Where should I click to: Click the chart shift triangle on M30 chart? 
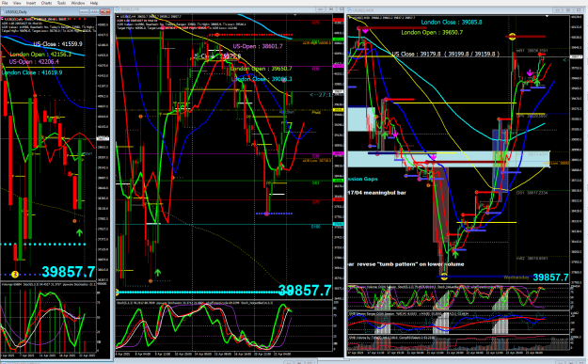548,16
